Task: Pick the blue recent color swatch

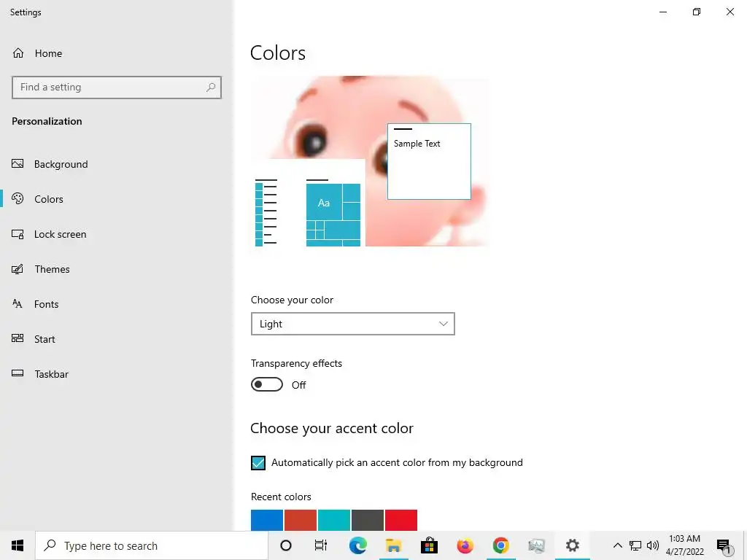Action: coord(267,520)
